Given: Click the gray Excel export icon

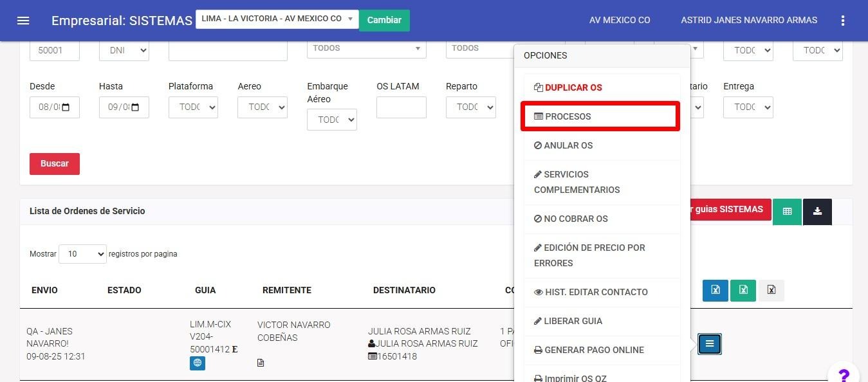Looking at the screenshot, I should pos(771,290).
